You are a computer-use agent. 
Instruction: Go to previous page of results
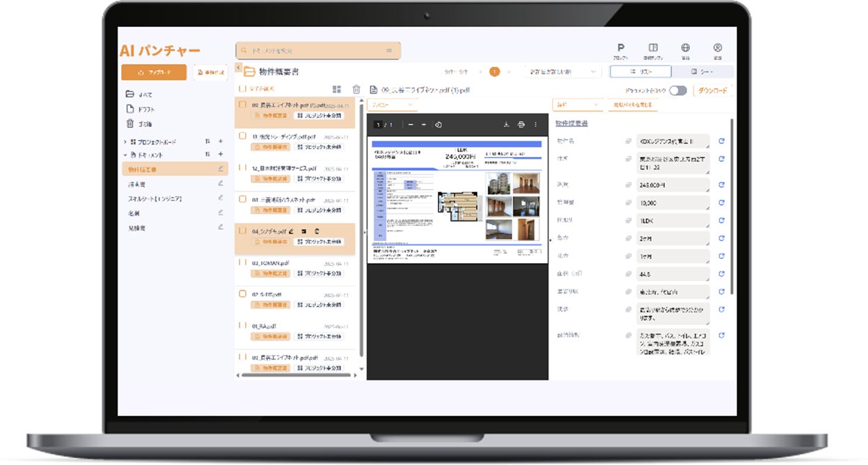pos(480,72)
